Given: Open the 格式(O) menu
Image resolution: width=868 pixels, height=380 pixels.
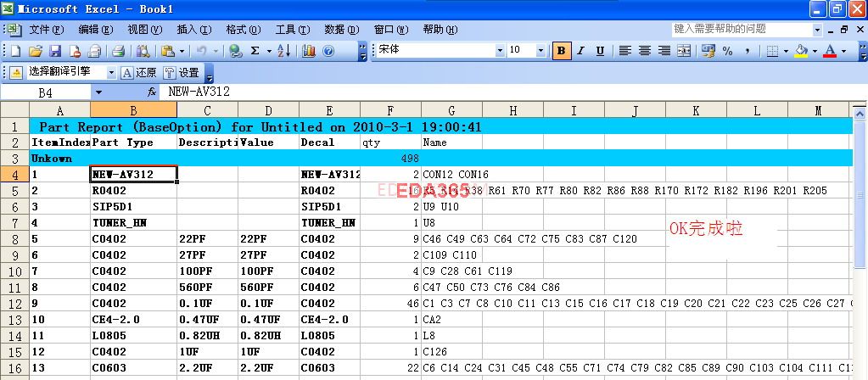Looking at the screenshot, I should tap(244, 30).
